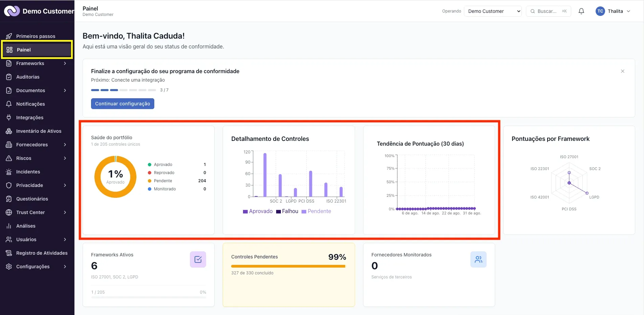Click the Saúde do portfólio donut chart
Viewport: 644px width, 315px height.
(x=115, y=177)
